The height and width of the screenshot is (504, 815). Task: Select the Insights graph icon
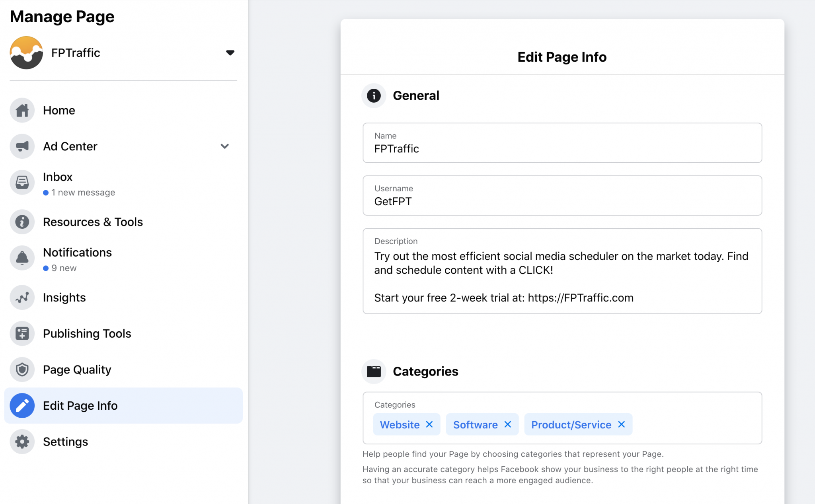(22, 297)
